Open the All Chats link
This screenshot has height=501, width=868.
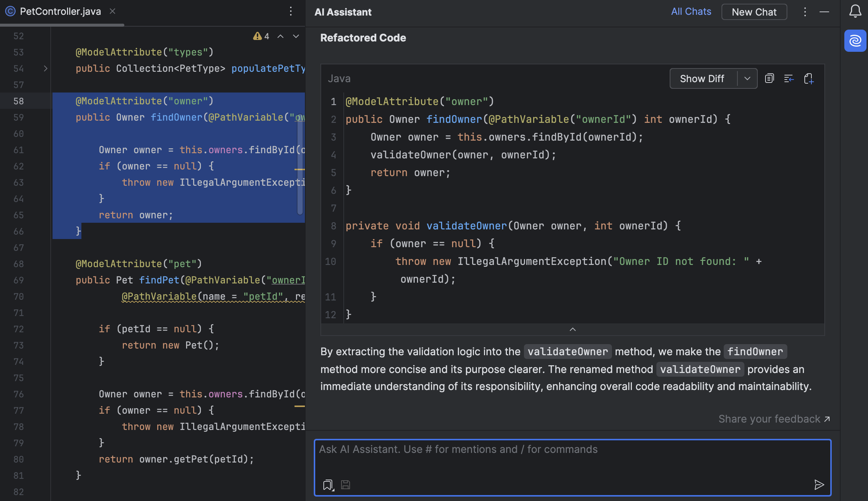691,11
